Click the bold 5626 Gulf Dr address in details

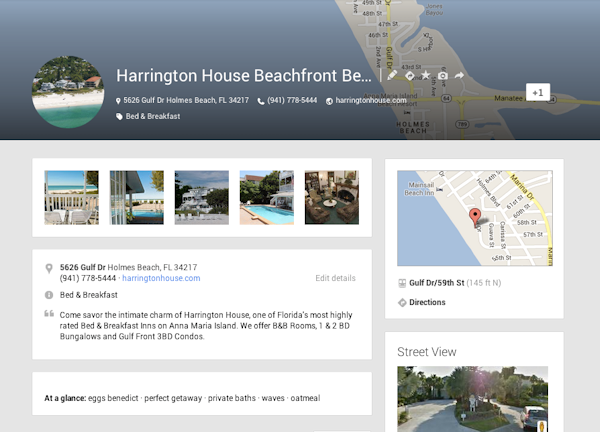coord(83,267)
